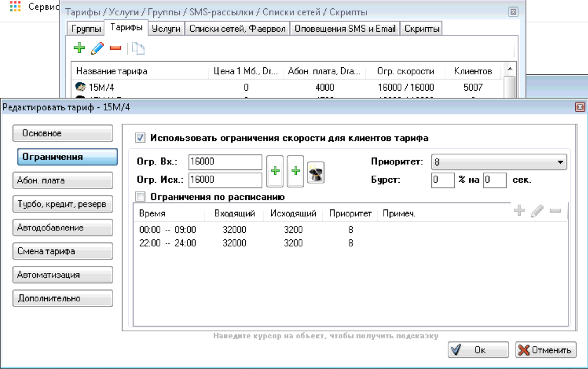Open the Автодобавление section
Image resolution: width=588 pixels, height=369 pixels.
(x=62, y=228)
